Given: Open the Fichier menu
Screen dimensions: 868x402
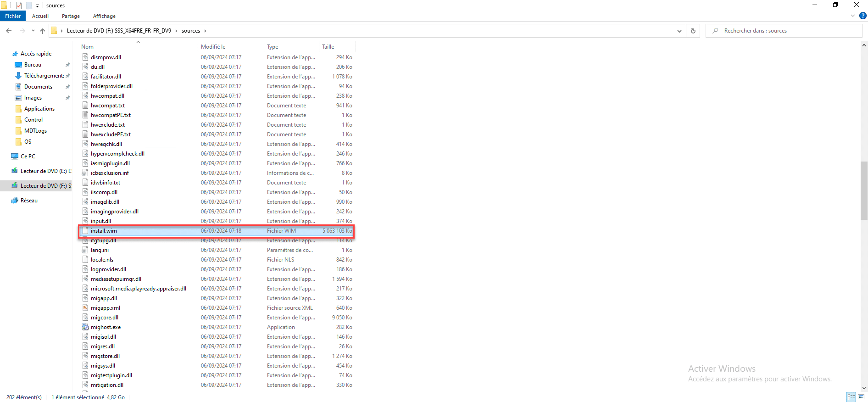Looking at the screenshot, I should (13, 16).
